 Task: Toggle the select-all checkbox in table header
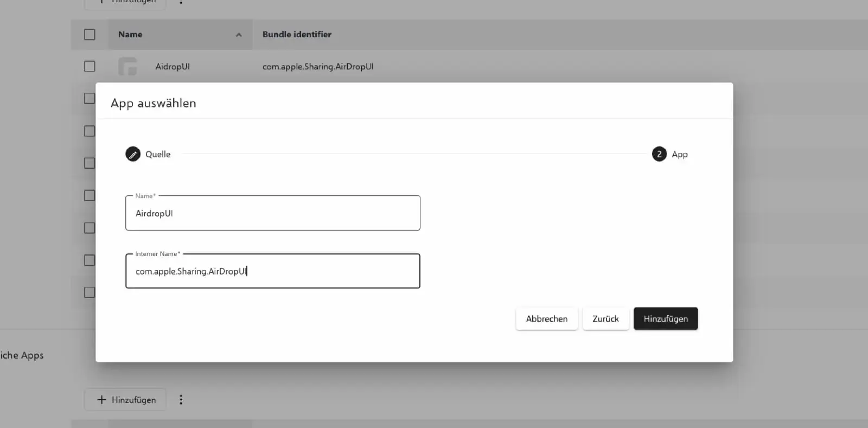90,34
